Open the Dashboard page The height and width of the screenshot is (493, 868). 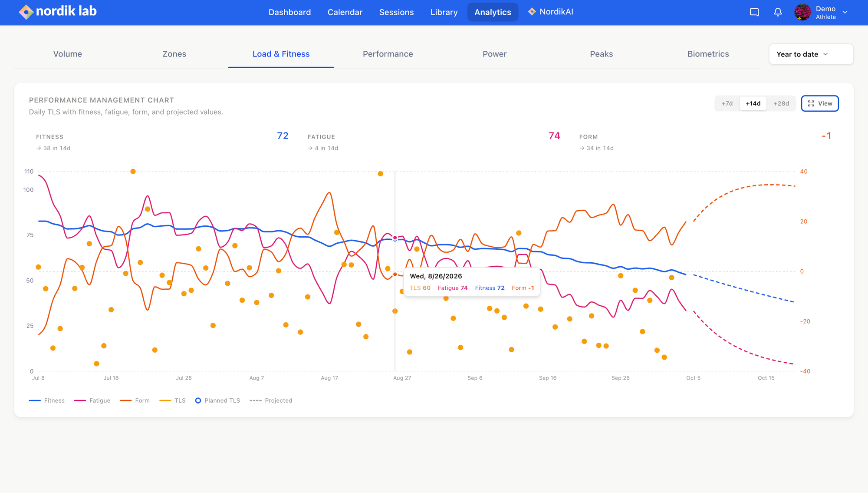pos(289,12)
